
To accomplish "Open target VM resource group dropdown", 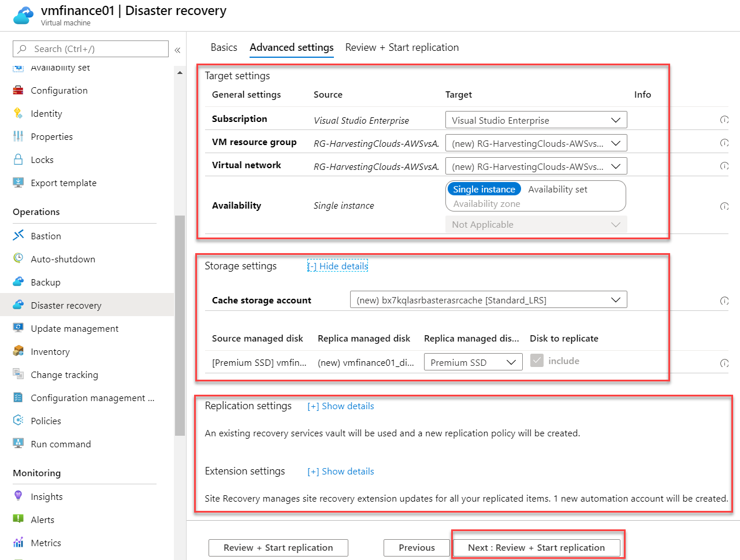I will 536,143.
